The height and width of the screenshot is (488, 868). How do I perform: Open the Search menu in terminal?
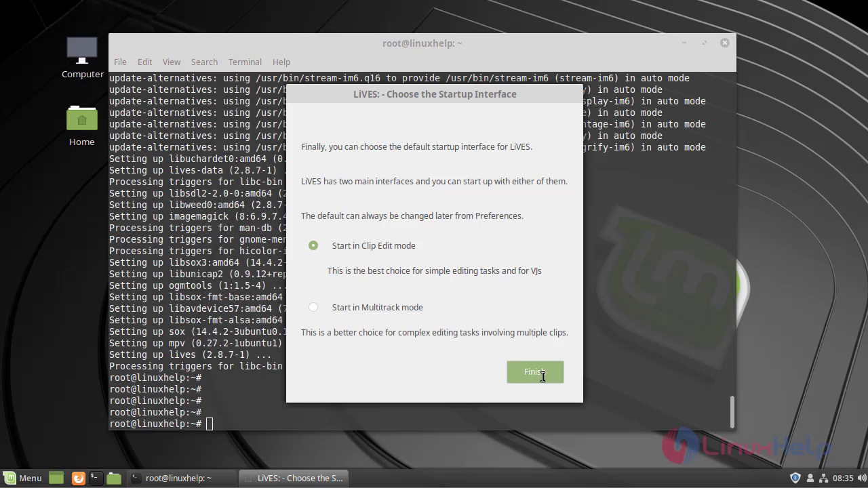(204, 62)
